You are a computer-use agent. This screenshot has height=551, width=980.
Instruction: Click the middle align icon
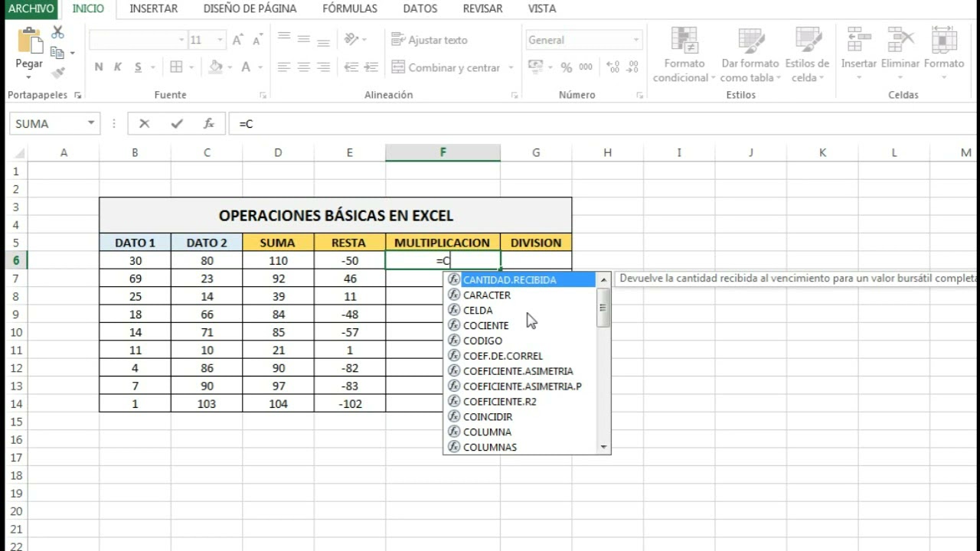pyautogui.click(x=304, y=39)
